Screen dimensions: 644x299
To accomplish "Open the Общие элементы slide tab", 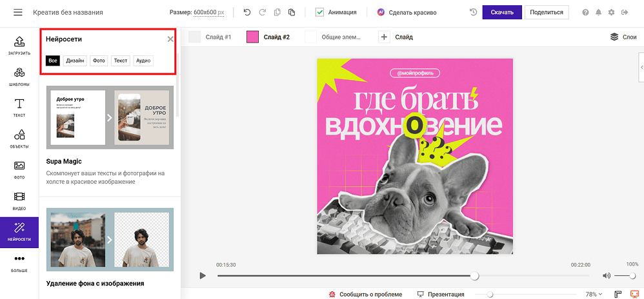I will [333, 37].
